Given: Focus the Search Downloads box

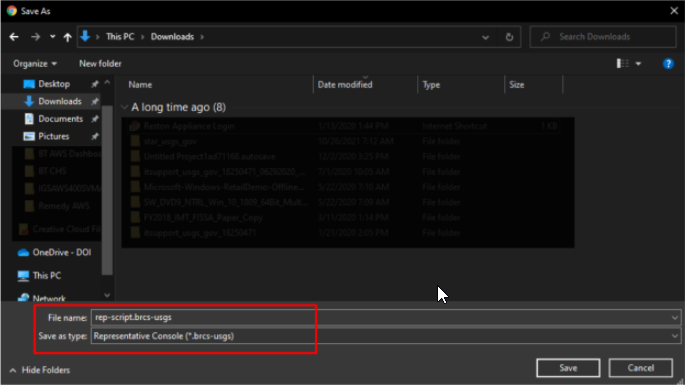Looking at the screenshot, I should (603, 37).
